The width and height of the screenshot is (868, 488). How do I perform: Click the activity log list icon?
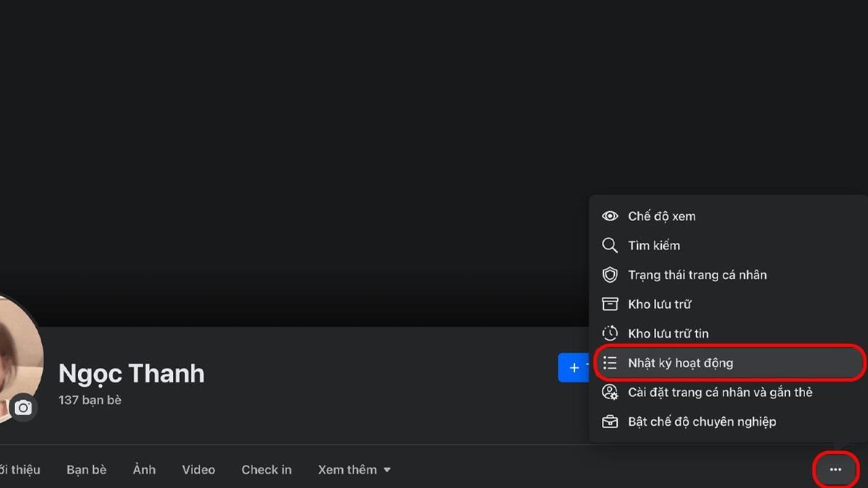[x=610, y=363]
